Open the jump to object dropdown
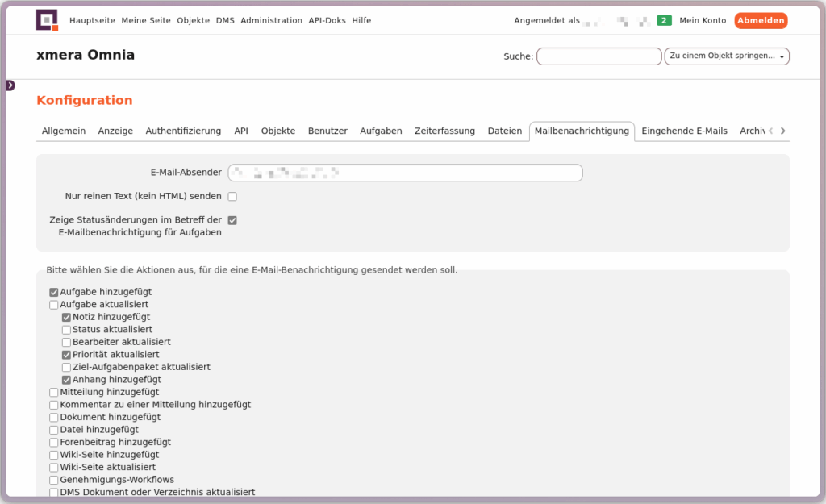 click(x=726, y=56)
